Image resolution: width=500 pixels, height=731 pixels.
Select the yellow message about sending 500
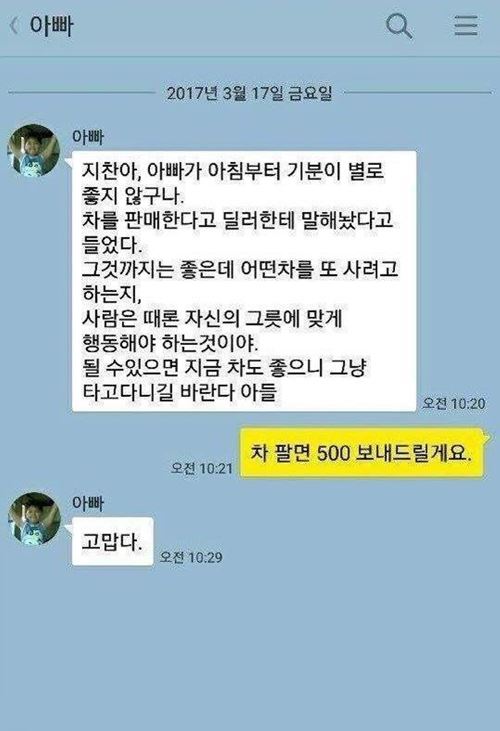coord(362,453)
